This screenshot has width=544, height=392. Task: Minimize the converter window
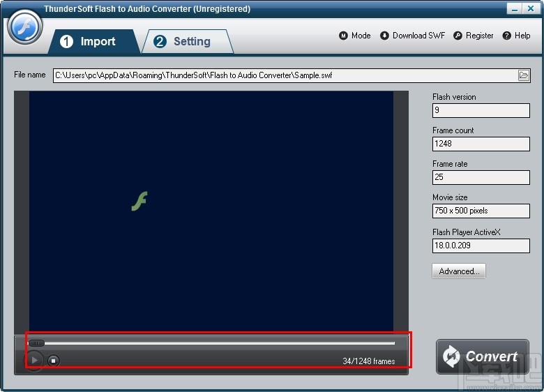point(515,8)
